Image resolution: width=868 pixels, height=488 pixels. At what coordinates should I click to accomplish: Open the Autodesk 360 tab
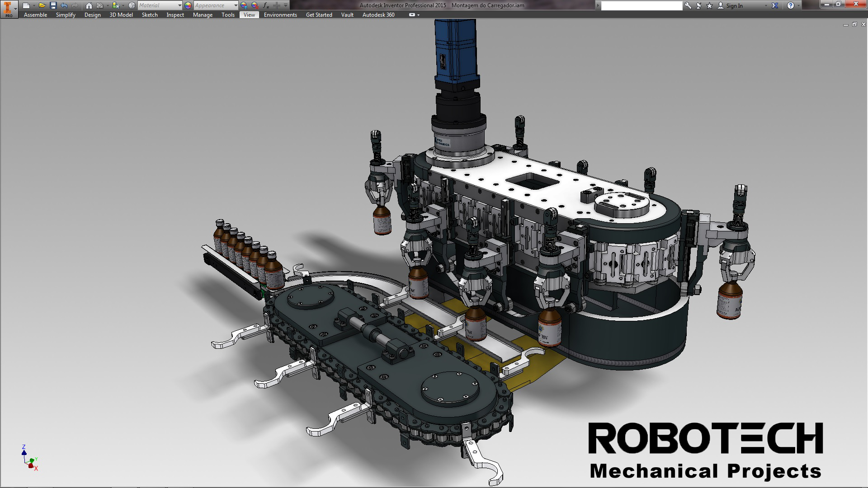tap(378, 15)
